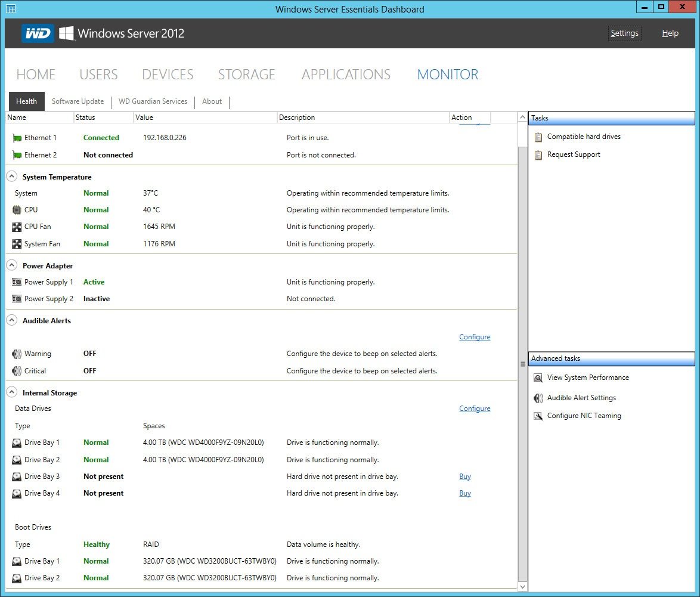The height and width of the screenshot is (597, 700).
Task: Click the Critical speaker icon
Action: 17,371
